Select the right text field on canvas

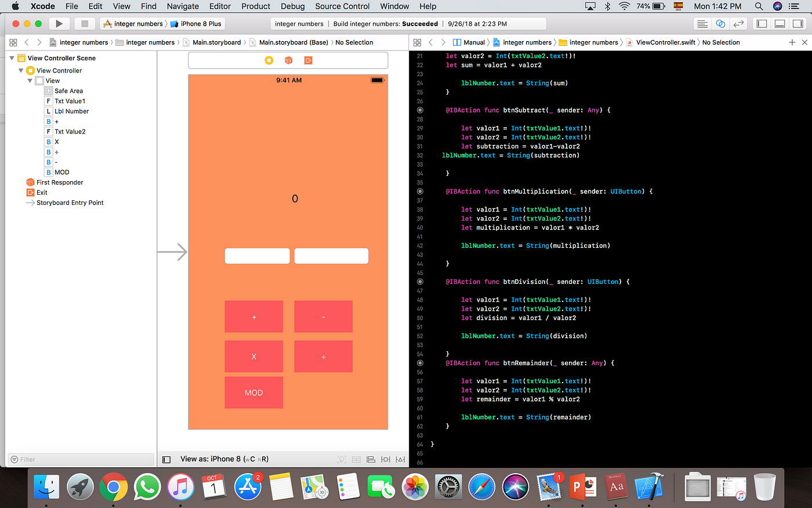[332, 256]
